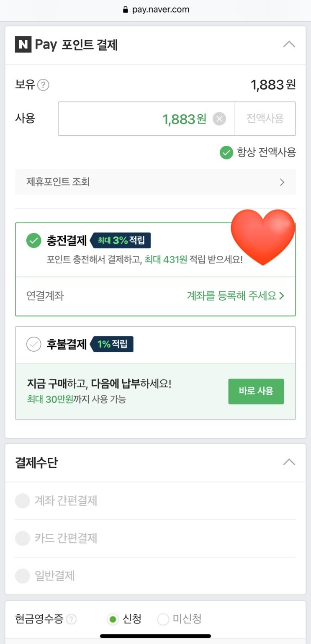Click the 최대 3% 적립 badge

(x=121, y=240)
